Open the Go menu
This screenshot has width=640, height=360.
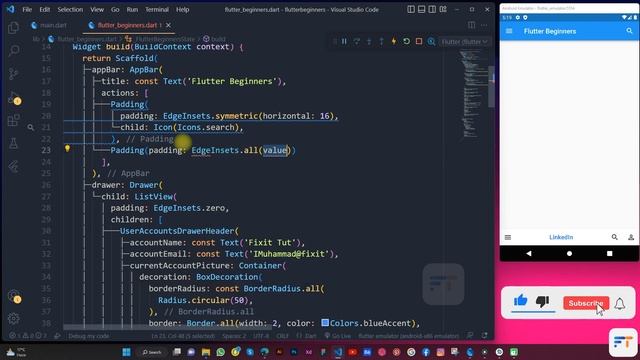tap(115, 9)
